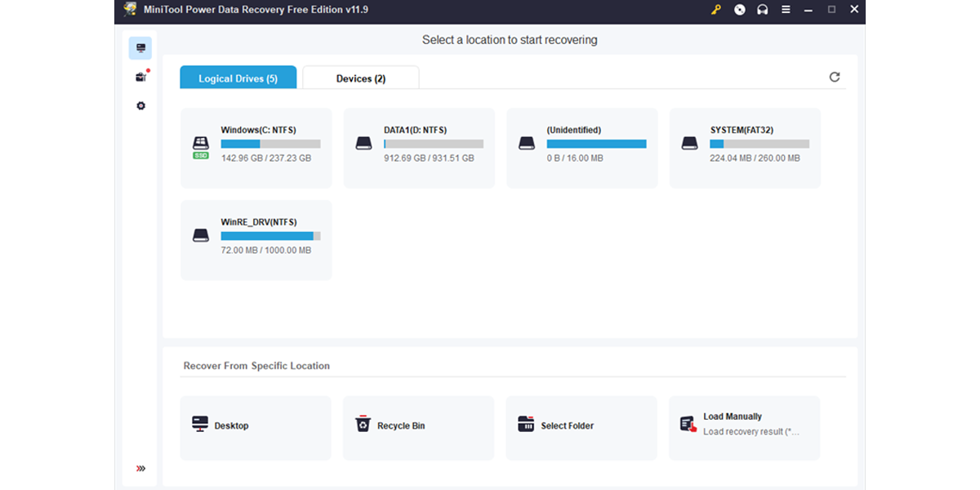Switch to the Devices tab
Image resolution: width=980 pixels, height=490 pixels.
(360, 76)
